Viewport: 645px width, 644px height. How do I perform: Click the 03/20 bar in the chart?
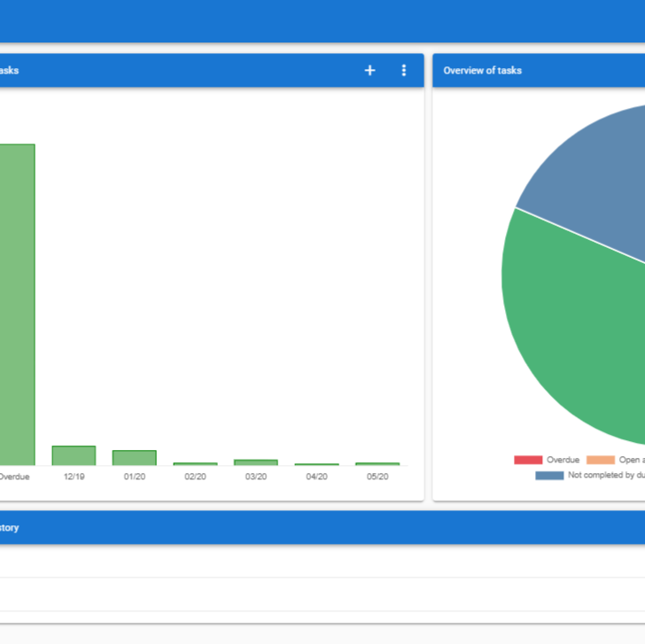pos(256,462)
